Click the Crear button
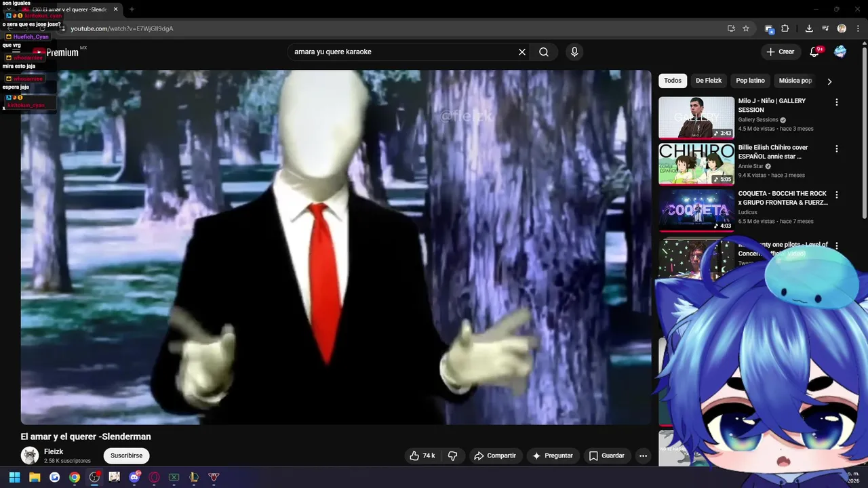Screen dimensions: 868x488 pyautogui.click(x=780, y=52)
